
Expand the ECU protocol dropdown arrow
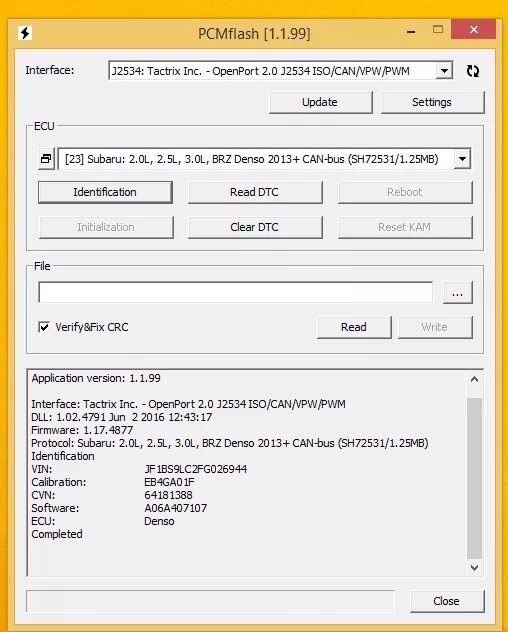point(462,158)
